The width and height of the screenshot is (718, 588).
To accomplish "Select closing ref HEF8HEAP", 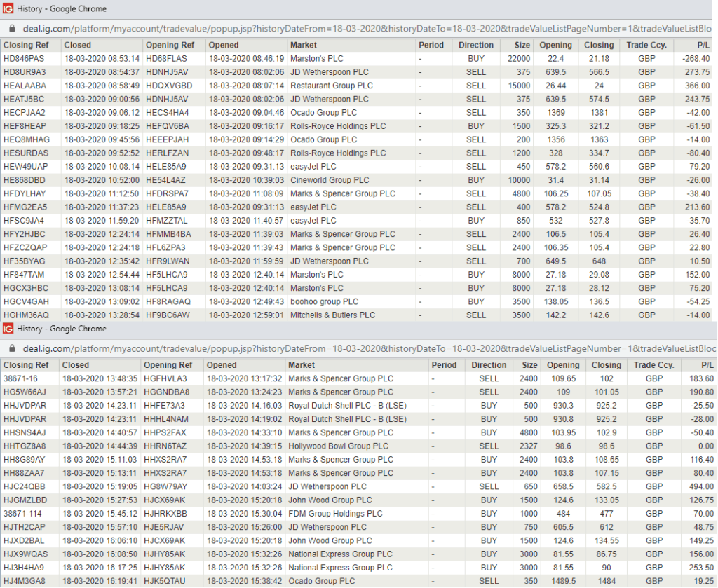I will tap(25, 126).
